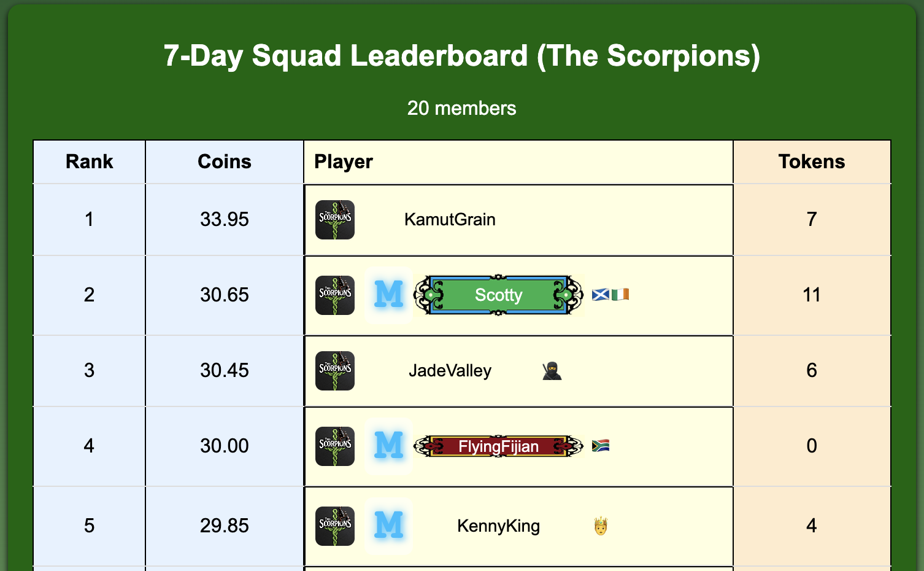Click the Player column header

point(344,161)
